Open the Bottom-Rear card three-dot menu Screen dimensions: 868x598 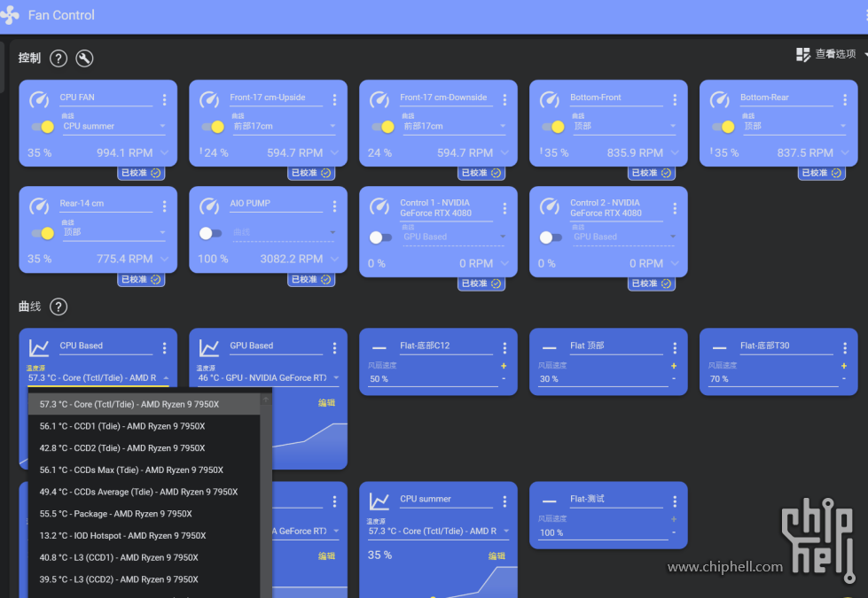pyautogui.click(x=845, y=99)
